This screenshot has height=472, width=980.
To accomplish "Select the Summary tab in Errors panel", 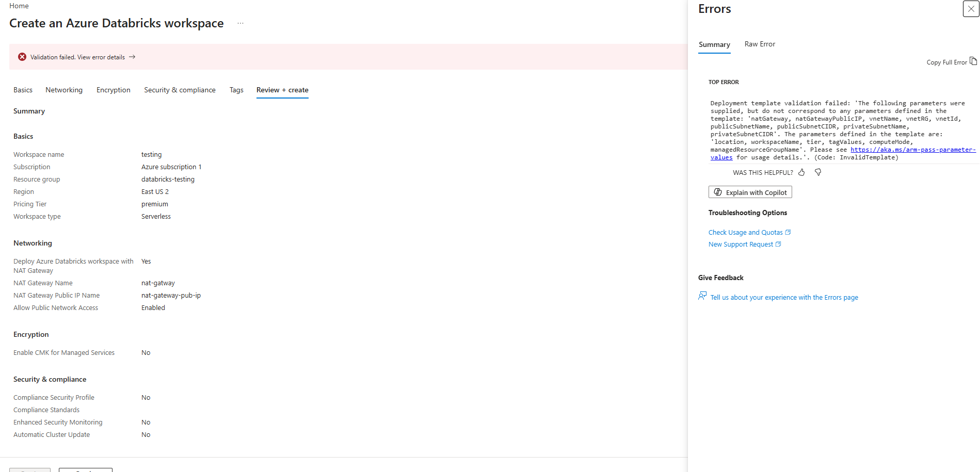I will click(714, 45).
